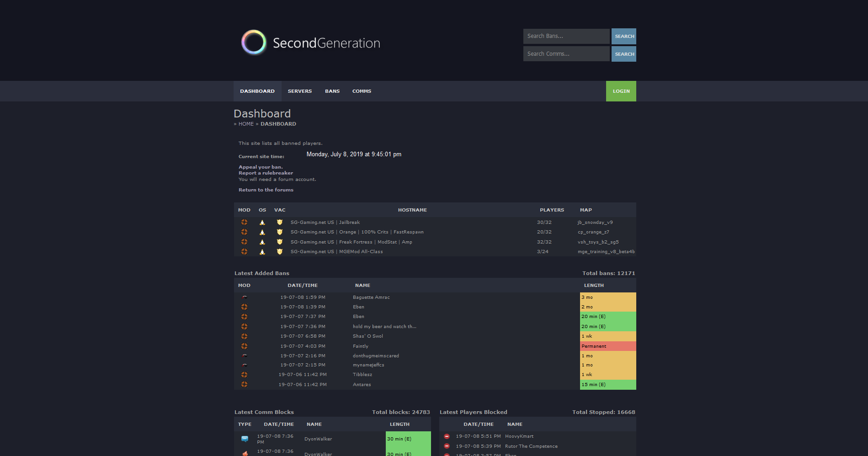Open the Orange 100% Crits FastRespawn server

tap(357, 232)
